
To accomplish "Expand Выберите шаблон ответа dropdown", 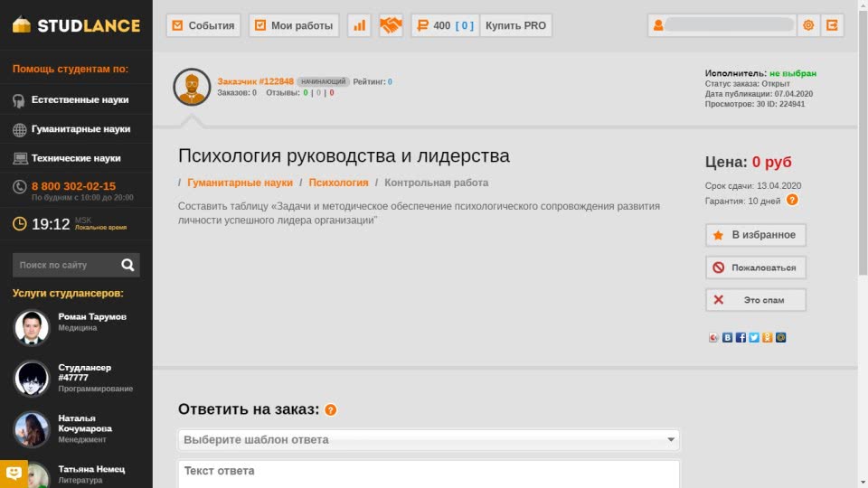I will coord(429,440).
